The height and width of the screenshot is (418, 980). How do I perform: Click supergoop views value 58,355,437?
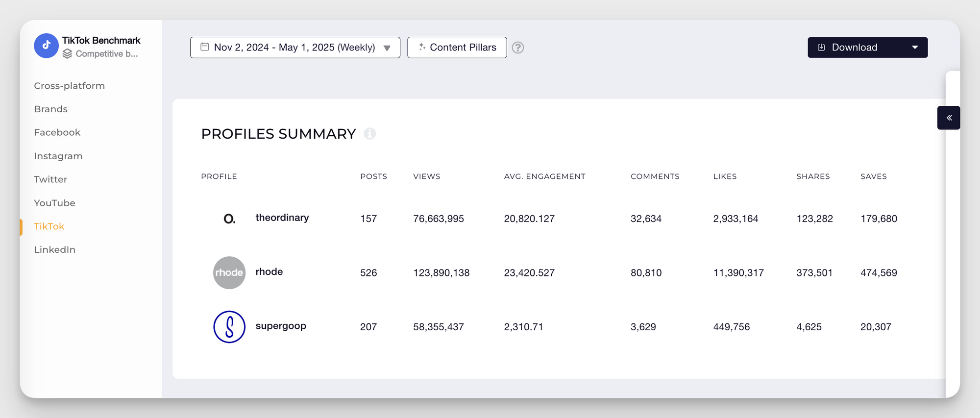(x=439, y=327)
